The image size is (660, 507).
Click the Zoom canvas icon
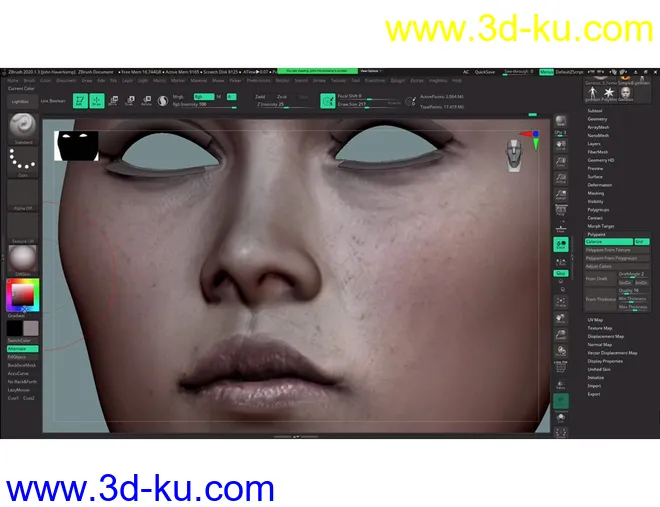(561, 162)
